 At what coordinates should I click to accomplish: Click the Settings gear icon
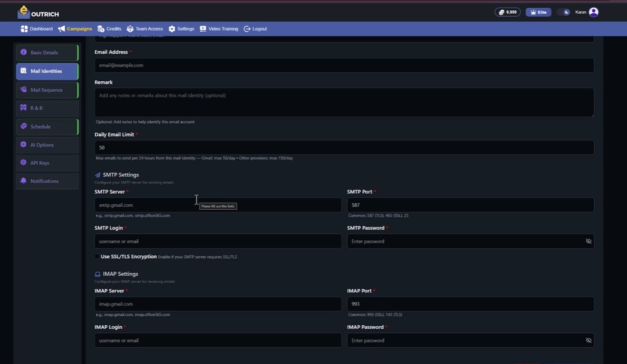coord(172,29)
